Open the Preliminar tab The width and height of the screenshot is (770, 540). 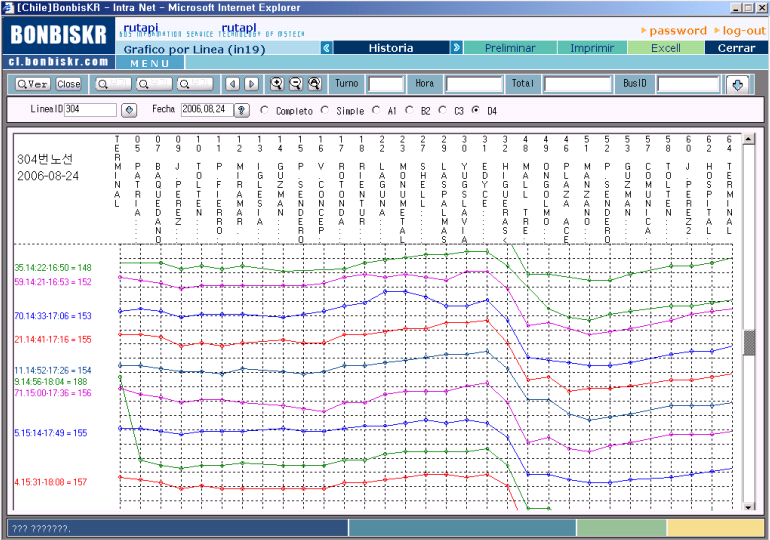pos(510,48)
